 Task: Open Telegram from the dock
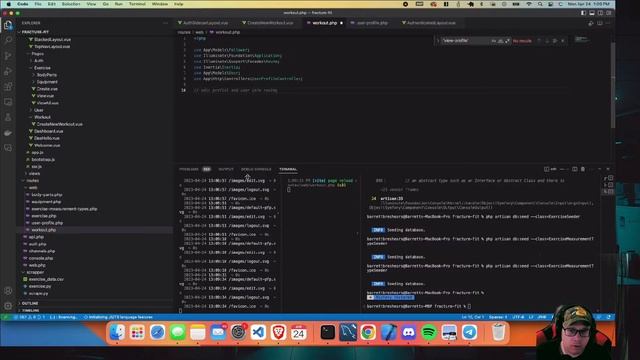tap(469, 333)
